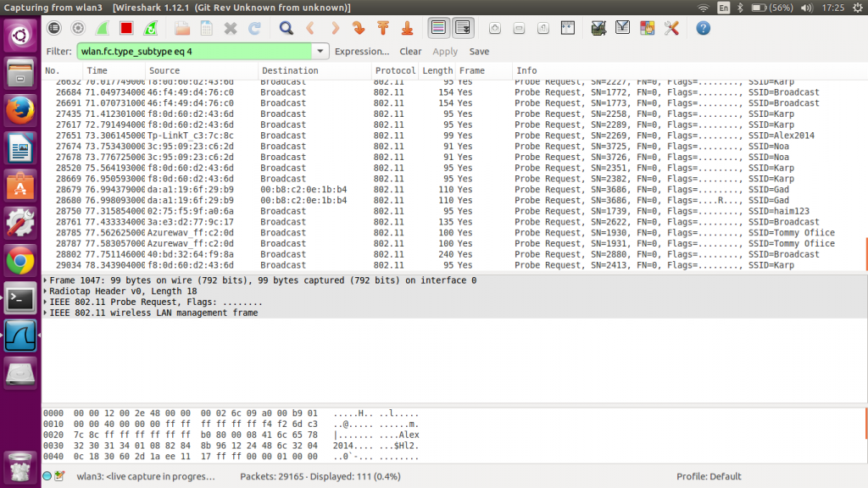Restart the running live capture
Viewport: 868px width, 488px height.
coord(151,28)
